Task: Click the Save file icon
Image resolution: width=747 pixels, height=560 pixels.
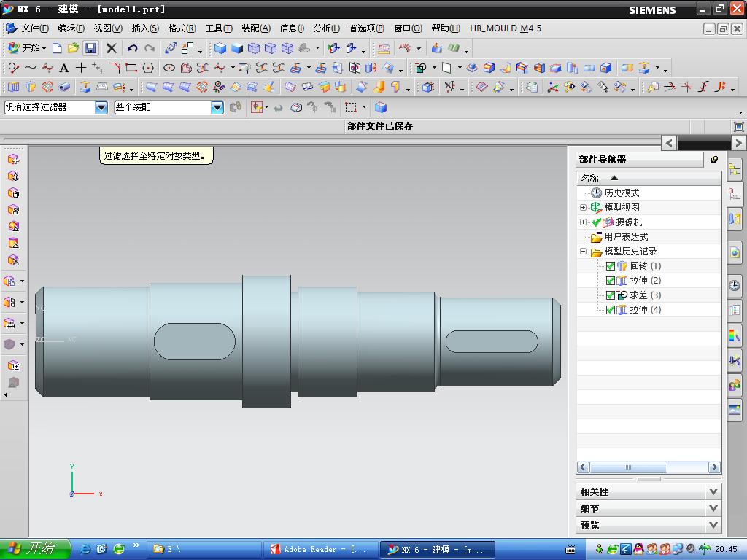Action: (90, 48)
